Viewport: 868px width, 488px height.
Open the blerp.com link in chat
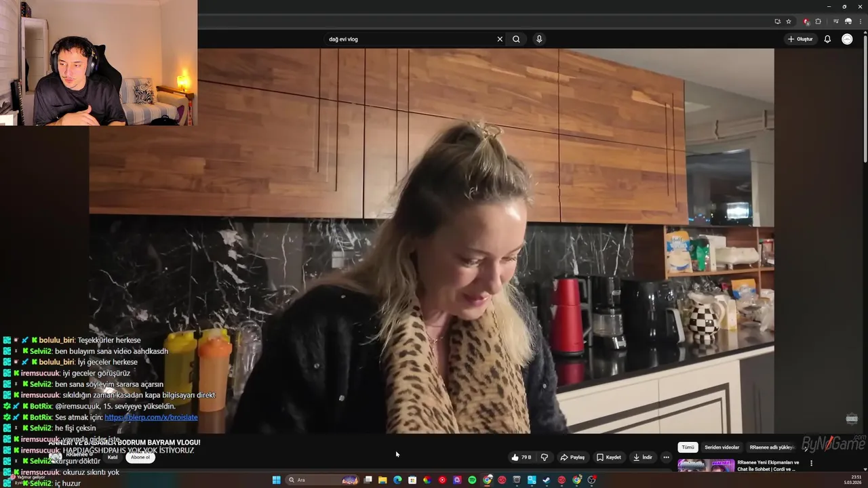(x=151, y=418)
